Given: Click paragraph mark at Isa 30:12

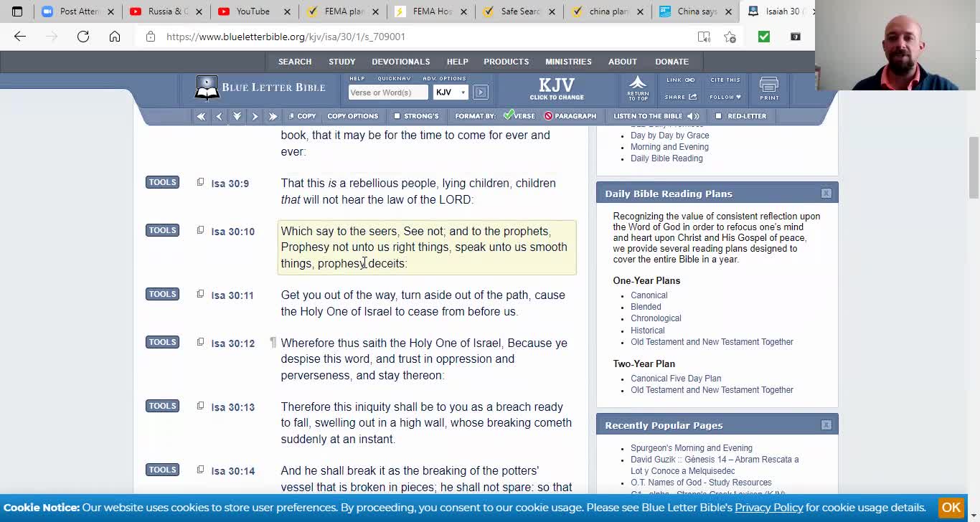Looking at the screenshot, I should (273, 343).
